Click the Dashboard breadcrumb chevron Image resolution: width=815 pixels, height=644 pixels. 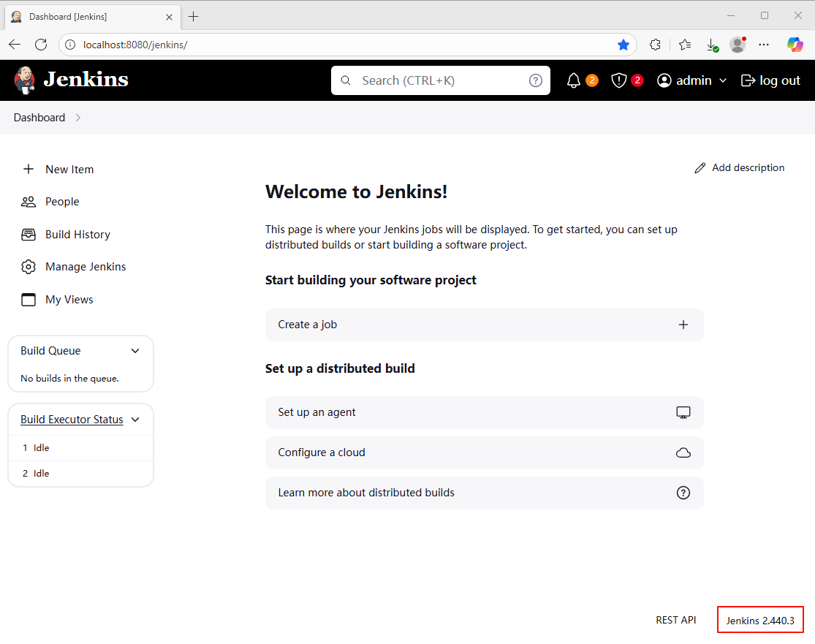[78, 118]
